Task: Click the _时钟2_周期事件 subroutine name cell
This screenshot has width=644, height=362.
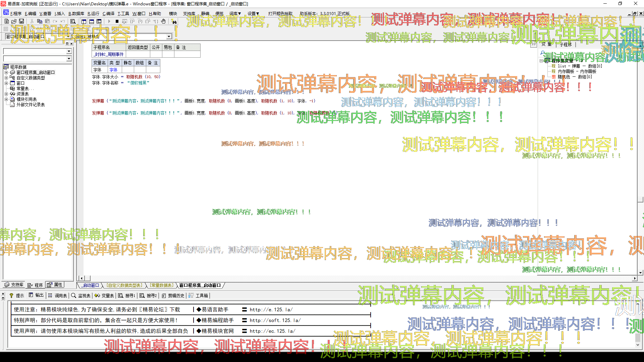Action: pos(109,54)
